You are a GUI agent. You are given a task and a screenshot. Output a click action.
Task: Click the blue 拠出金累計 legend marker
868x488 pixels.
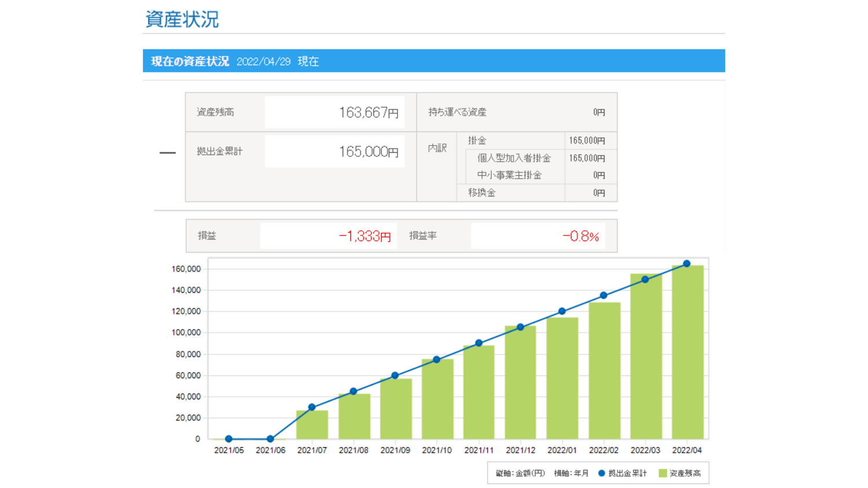pos(601,474)
